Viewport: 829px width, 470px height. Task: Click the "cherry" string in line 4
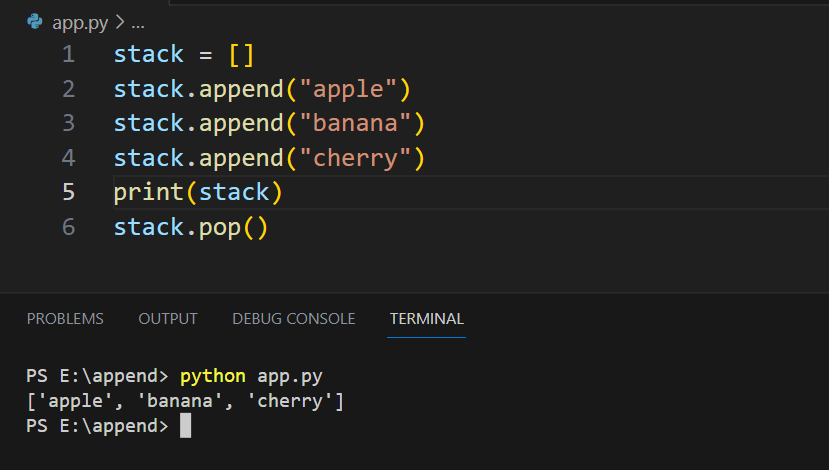click(355, 158)
